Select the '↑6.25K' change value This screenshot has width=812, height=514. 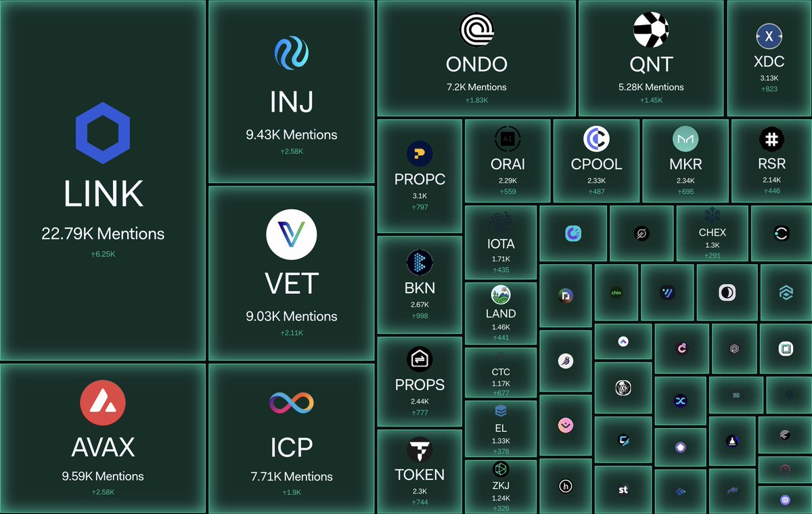pyautogui.click(x=103, y=255)
